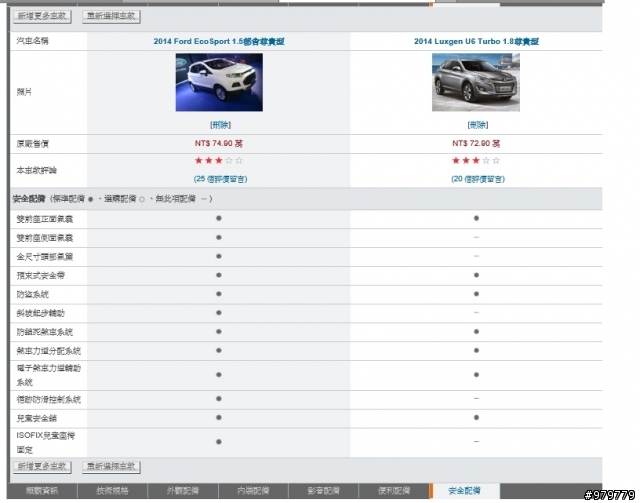The height and width of the screenshot is (503, 640).
Task: Click the Luxgen U6 star rating
Action: pyautogui.click(x=476, y=160)
